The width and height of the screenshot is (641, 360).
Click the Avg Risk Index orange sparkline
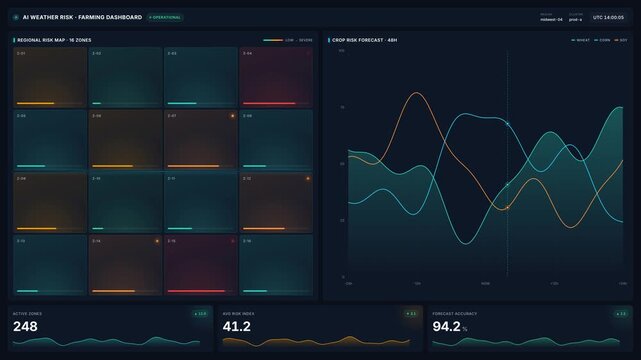316,342
